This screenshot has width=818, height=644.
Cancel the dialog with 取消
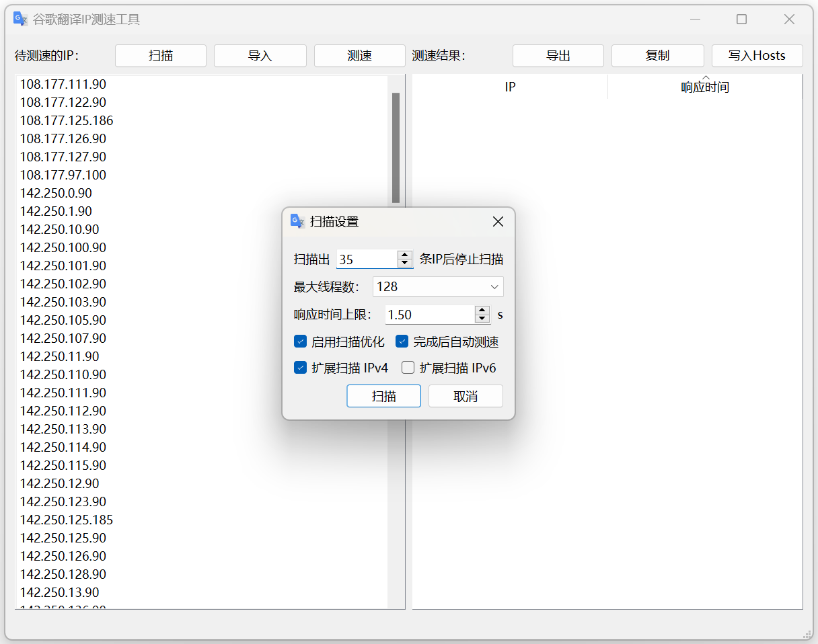pyautogui.click(x=466, y=396)
